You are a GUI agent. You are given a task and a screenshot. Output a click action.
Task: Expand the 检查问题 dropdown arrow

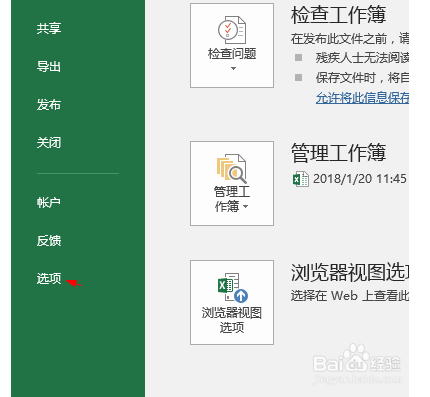tap(233, 68)
